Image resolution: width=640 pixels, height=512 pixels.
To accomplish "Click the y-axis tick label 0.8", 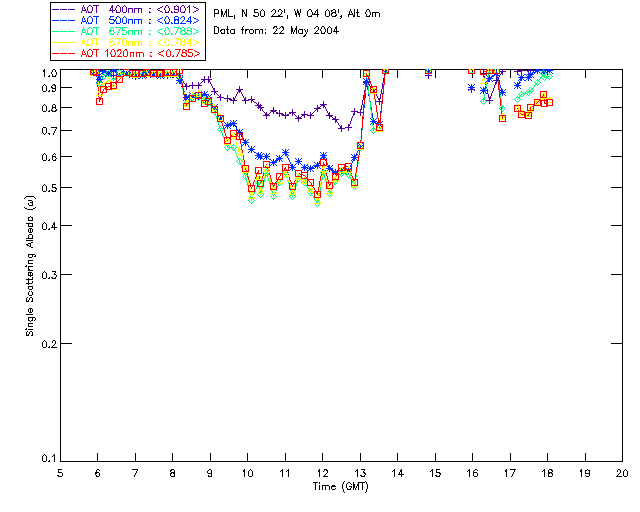I will (x=49, y=108).
